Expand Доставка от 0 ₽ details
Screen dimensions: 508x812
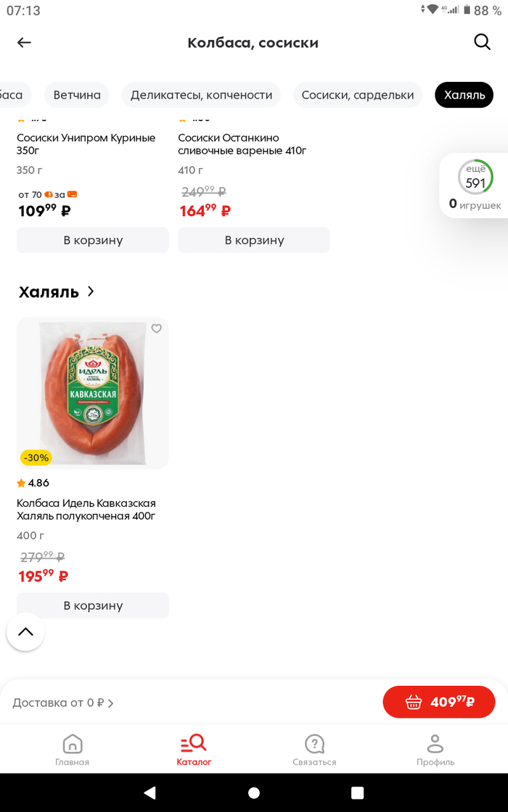pyautogui.click(x=63, y=703)
